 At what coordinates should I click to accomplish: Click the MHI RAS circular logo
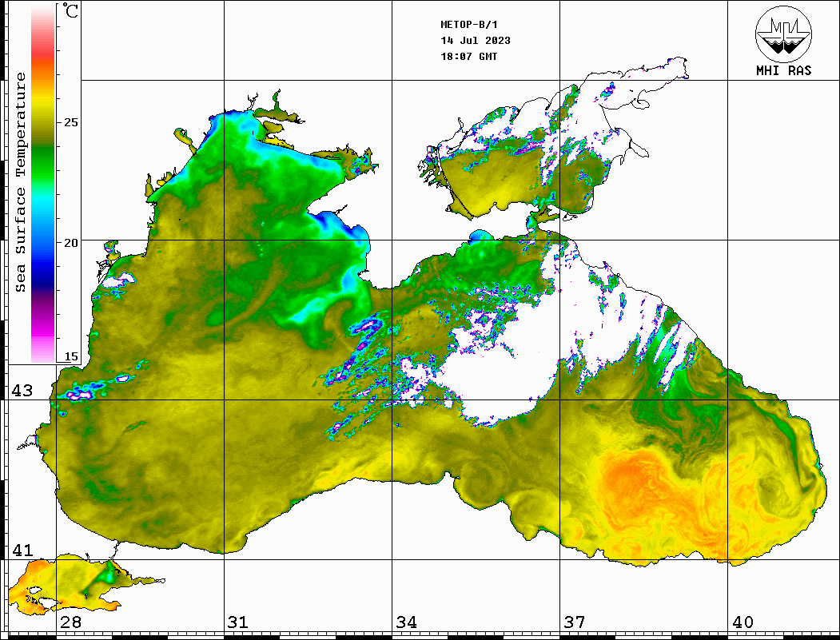pyautogui.click(x=783, y=34)
